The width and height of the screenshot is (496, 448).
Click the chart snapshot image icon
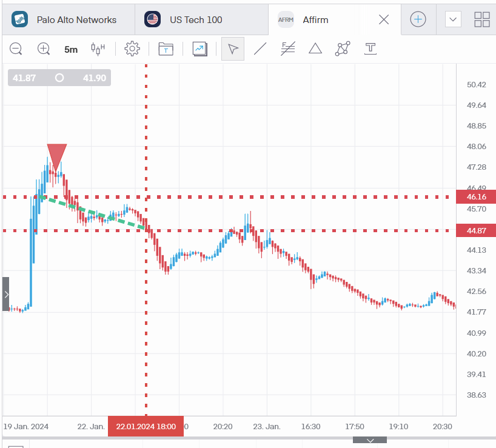tap(200, 49)
